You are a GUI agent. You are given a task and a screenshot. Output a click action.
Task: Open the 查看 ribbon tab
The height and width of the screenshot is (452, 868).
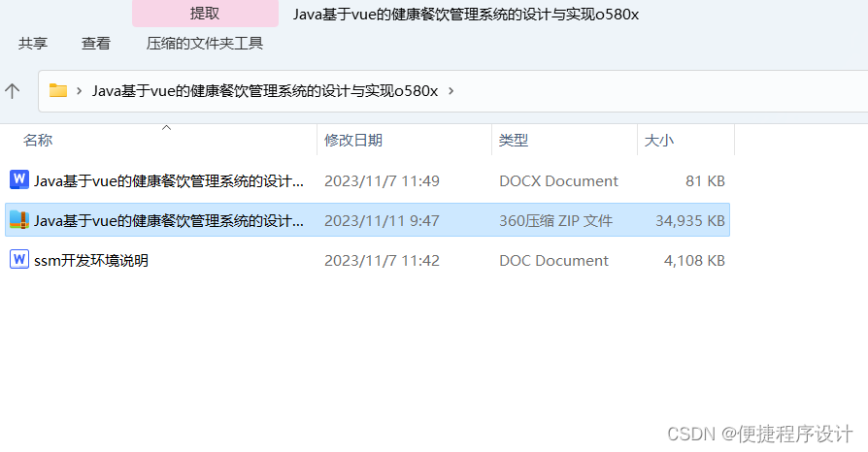pos(96,43)
